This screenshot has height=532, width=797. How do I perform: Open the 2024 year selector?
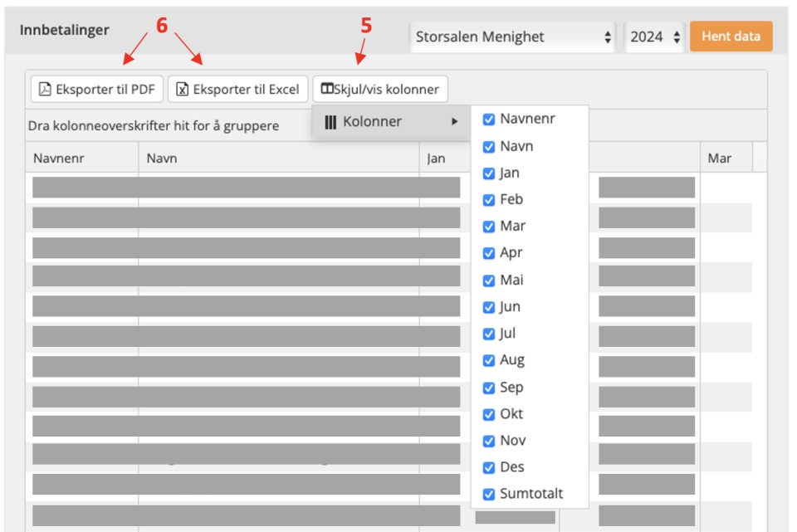(x=655, y=37)
